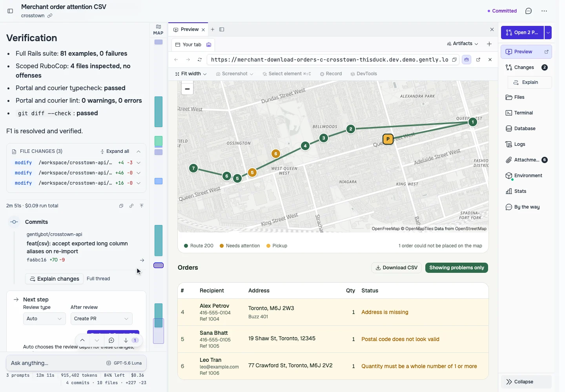This screenshot has width=565, height=392.
Task: Copy the preview URL
Action: [x=454, y=60]
